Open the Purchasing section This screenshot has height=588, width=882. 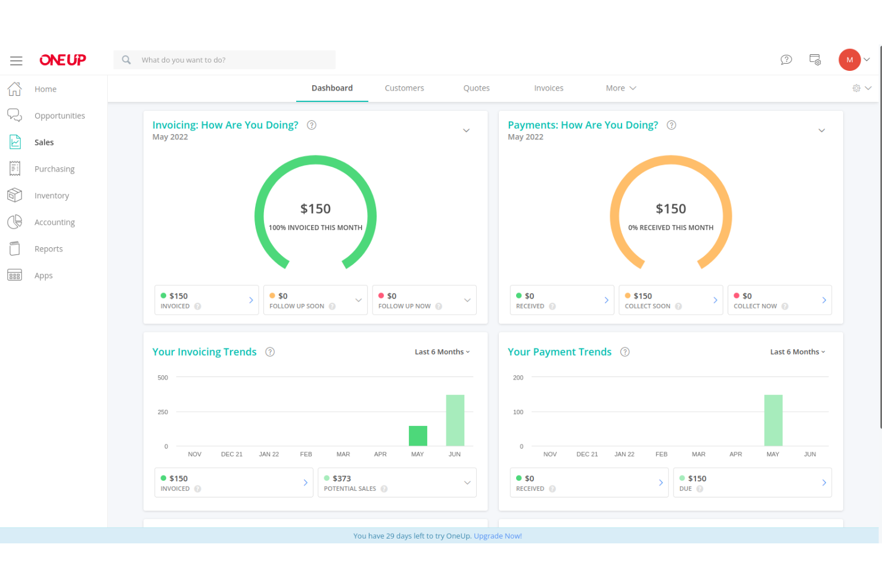pyautogui.click(x=54, y=169)
